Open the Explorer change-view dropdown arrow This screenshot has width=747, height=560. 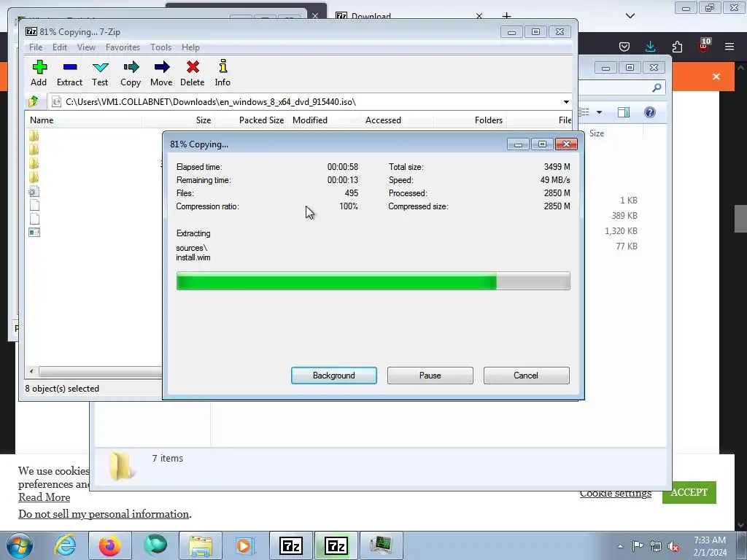[x=600, y=112]
